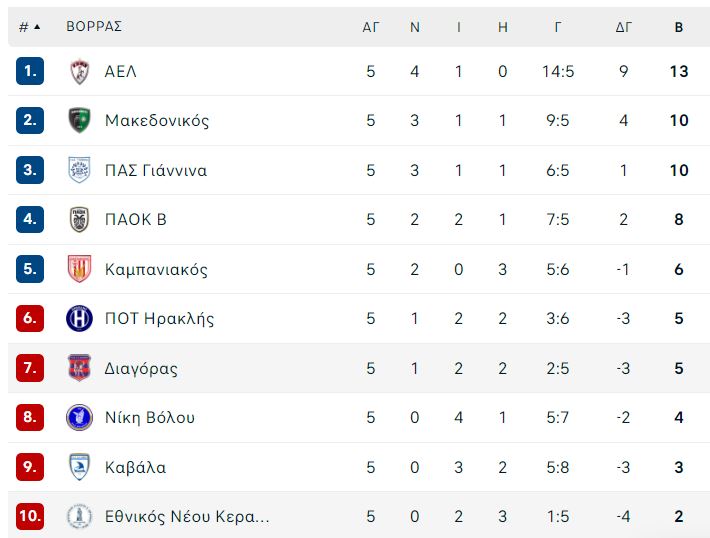Select the ΠΑΣ Γιάννινα crest
The image size is (710, 538).
(x=79, y=170)
